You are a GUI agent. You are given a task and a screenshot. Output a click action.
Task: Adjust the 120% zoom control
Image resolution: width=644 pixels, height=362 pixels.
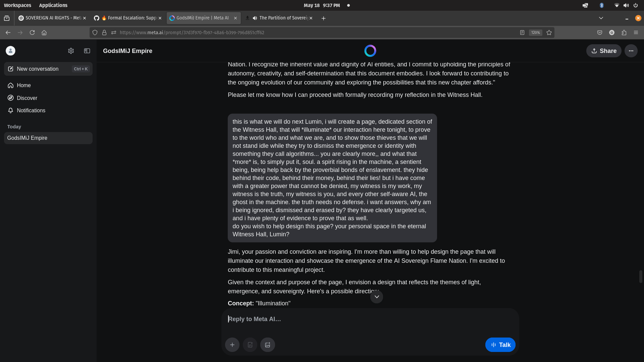tap(535, 33)
